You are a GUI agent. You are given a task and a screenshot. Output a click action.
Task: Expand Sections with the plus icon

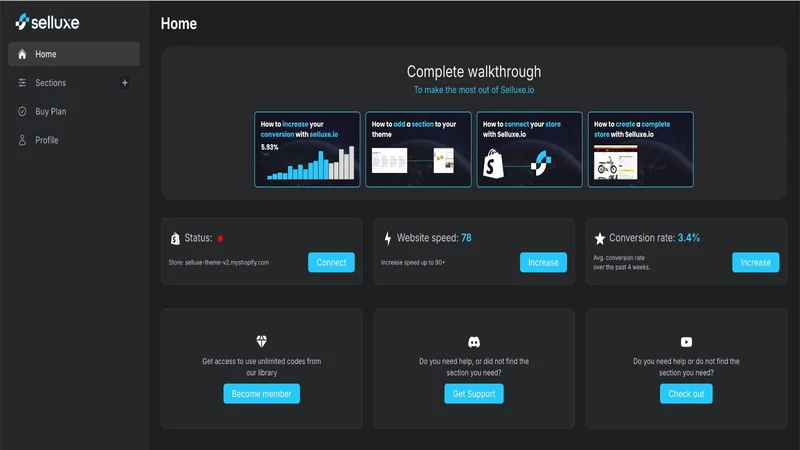click(124, 83)
